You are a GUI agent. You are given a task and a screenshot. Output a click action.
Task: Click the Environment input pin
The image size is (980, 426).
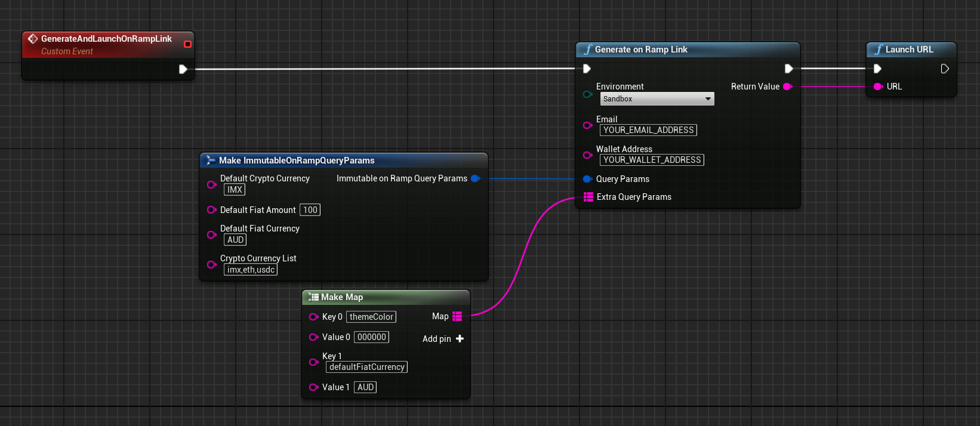(588, 94)
